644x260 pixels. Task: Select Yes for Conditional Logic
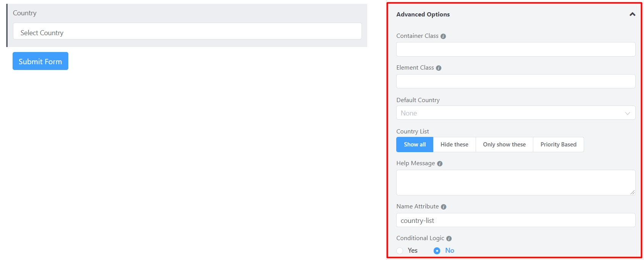pos(400,251)
